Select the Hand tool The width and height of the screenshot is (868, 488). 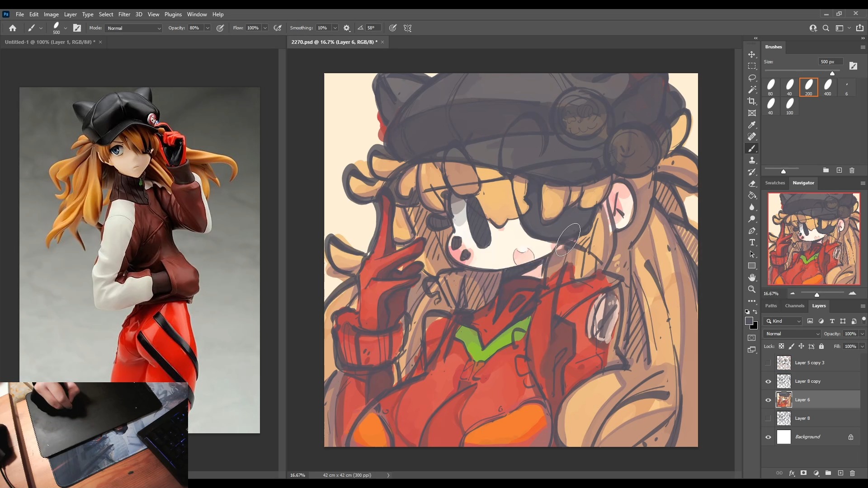pyautogui.click(x=752, y=278)
